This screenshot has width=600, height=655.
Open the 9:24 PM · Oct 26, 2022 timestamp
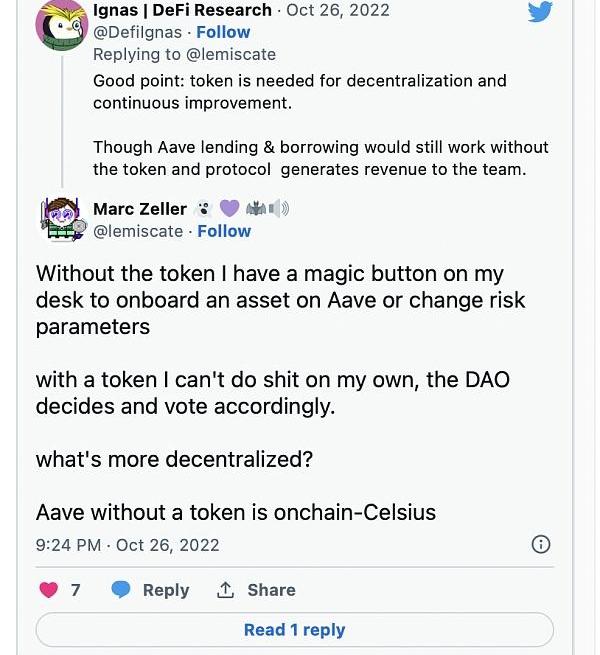[127, 545]
